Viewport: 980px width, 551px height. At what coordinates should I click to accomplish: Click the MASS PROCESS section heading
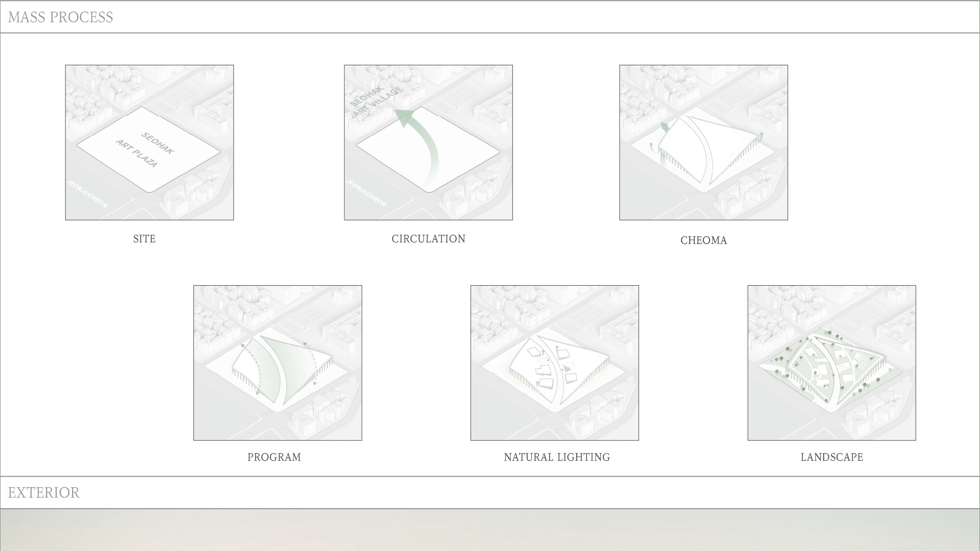[x=60, y=17]
